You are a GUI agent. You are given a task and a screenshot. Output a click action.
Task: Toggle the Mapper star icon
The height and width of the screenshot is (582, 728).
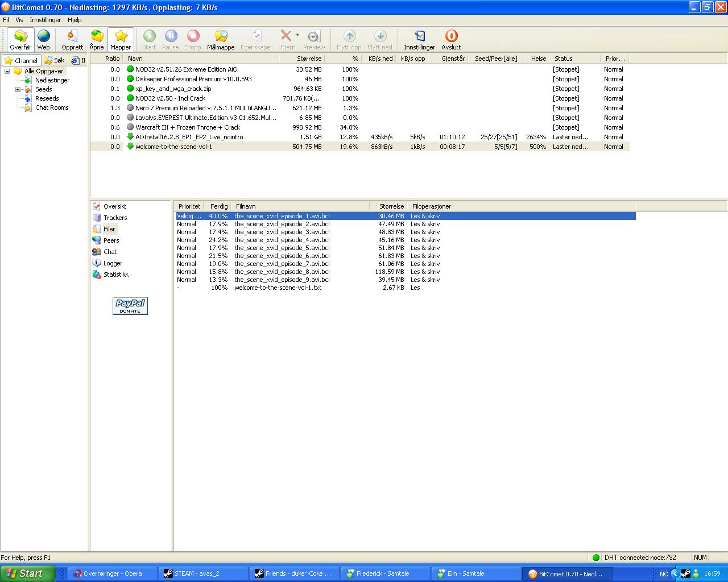tap(121, 40)
